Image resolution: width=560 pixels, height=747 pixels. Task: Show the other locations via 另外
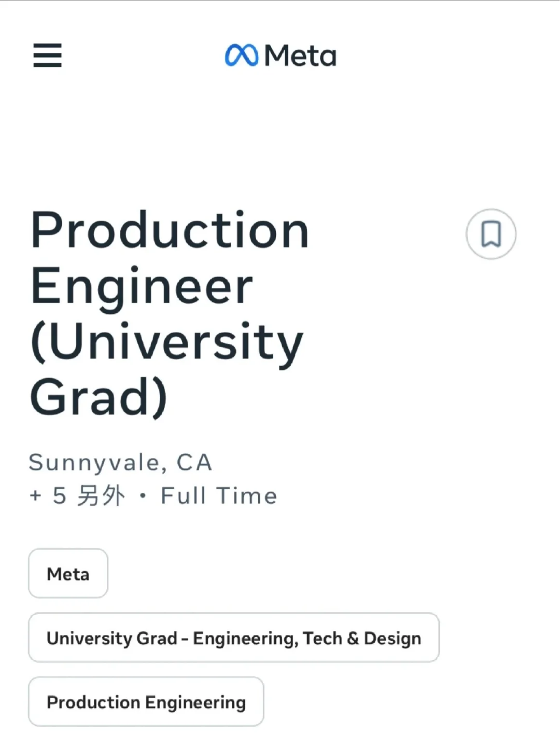pyautogui.click(x=101, y=496)
